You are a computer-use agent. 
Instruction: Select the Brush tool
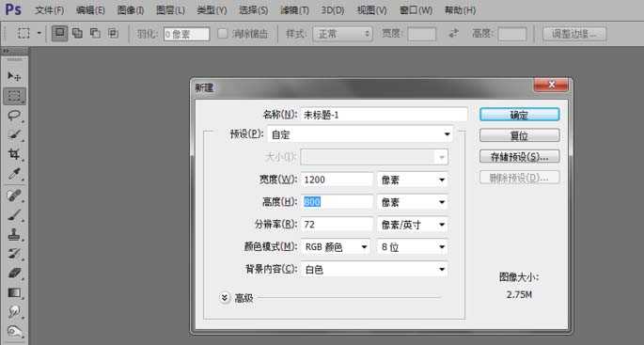coord(14,215)
